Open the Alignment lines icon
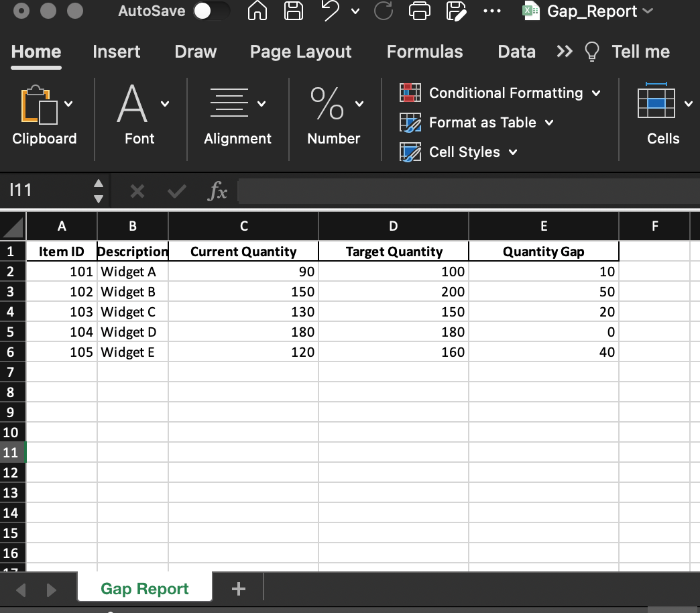Image resolution: width=700 pixels, height=613 pixels. point(229,105)
